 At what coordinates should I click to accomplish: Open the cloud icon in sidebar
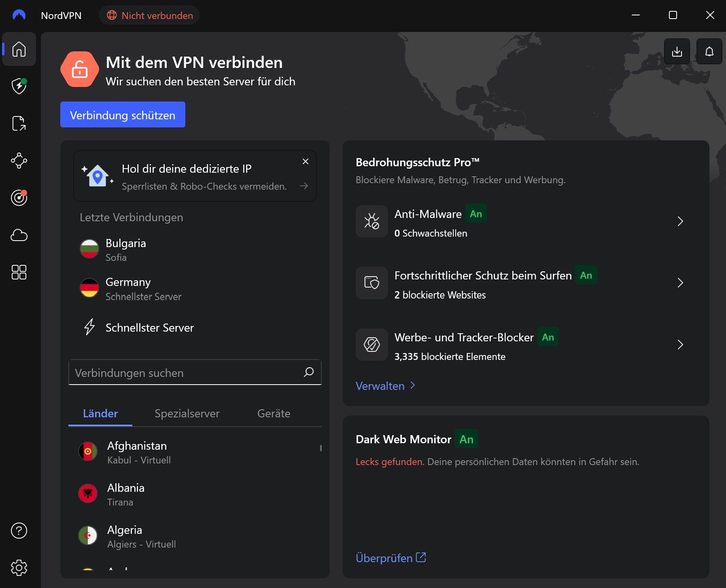[19, 235]
